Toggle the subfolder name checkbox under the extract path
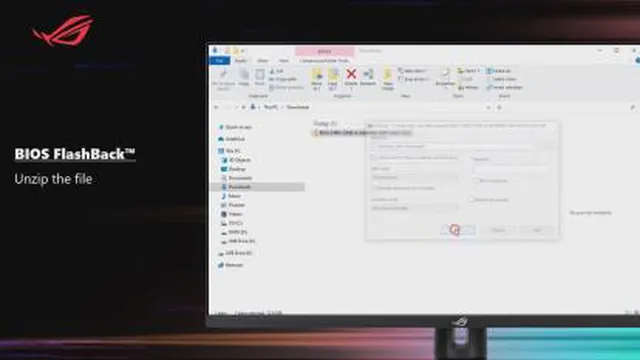Image resolution: width=640 pixels, height=360 pixels. coord(374,158)
